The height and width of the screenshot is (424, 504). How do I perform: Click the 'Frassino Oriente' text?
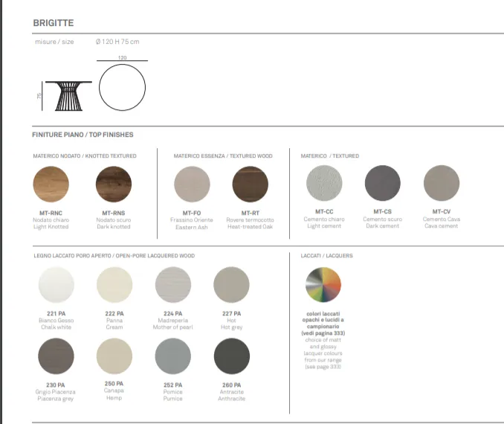coord(192,220)
